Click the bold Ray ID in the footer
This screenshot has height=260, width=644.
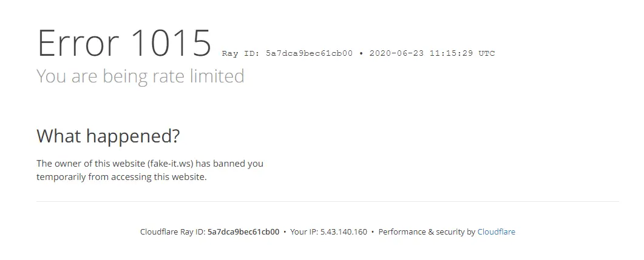tap(243, 232)
